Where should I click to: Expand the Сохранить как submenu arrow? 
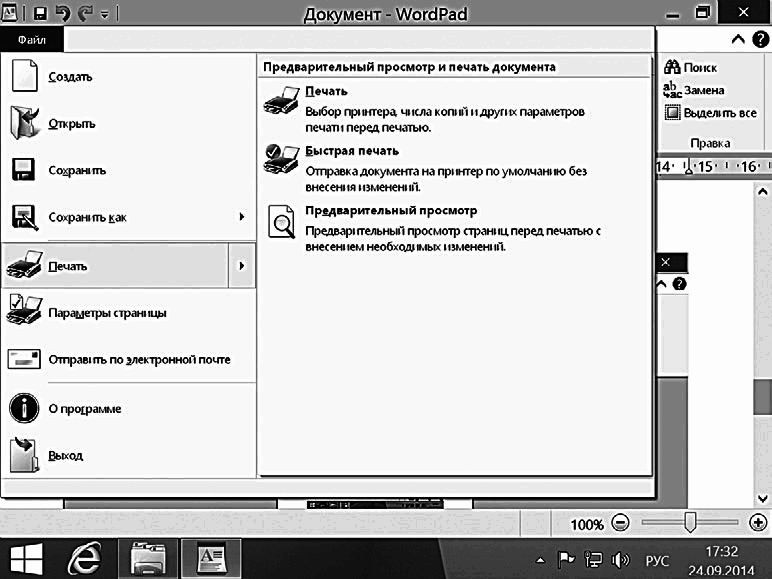(x=242, y=217)
